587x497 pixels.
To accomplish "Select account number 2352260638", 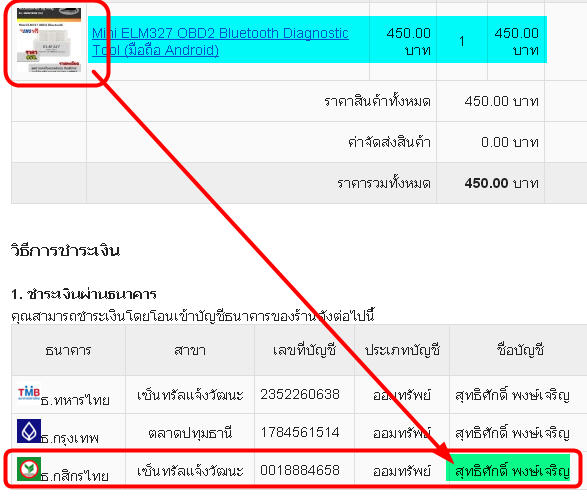I will pos(300,394).
